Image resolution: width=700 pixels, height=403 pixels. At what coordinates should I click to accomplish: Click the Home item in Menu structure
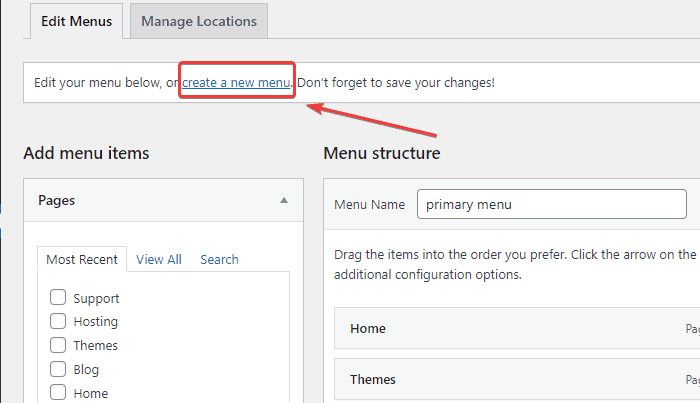(x=368, y=328)
